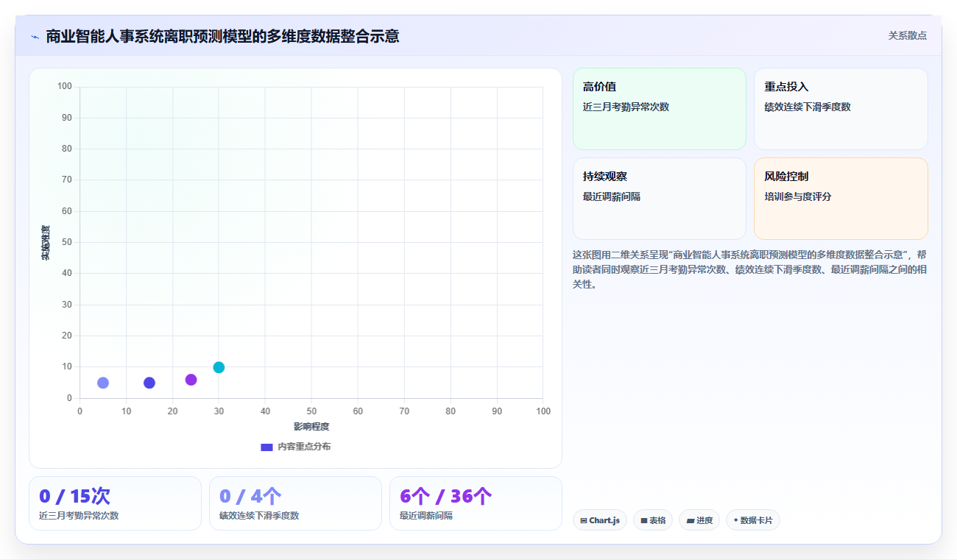Click 培训参与度评分 in the 风险控制 card

coord(798,196)
